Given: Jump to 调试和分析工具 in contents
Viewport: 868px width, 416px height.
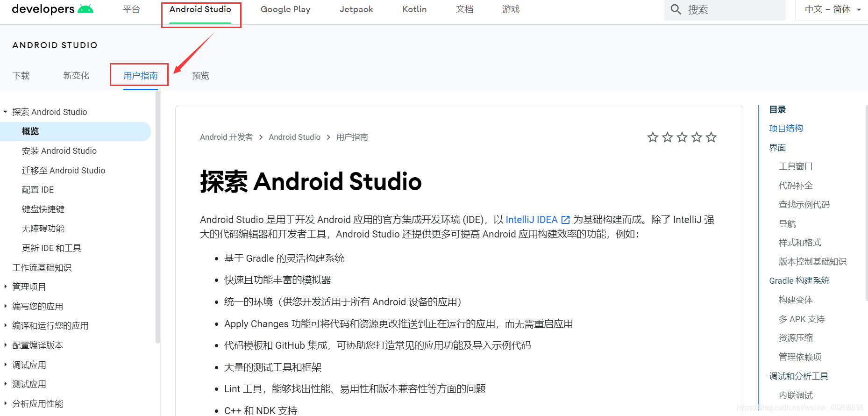Looking at the screenshot, I should [x=798, y=376].
